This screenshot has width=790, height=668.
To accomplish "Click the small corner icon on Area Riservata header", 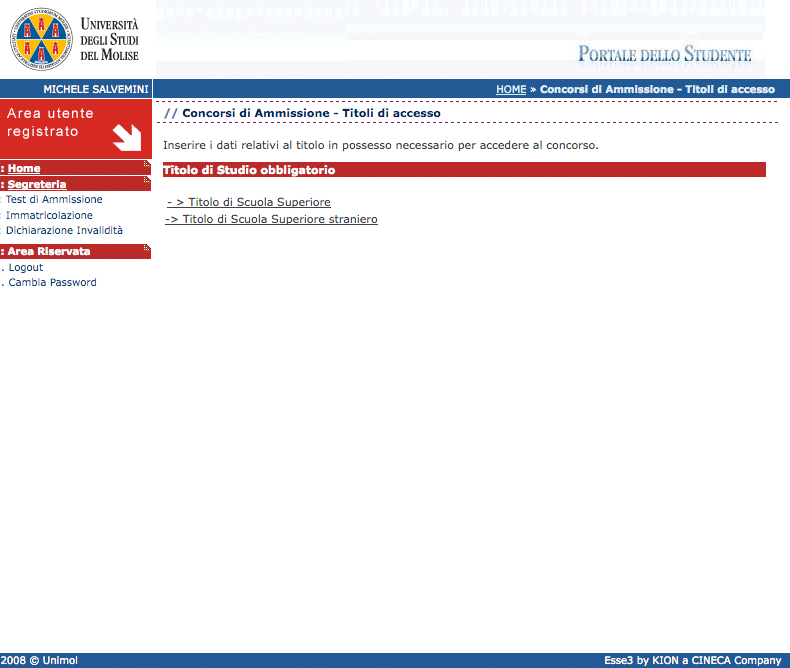I will click(147, 247).
